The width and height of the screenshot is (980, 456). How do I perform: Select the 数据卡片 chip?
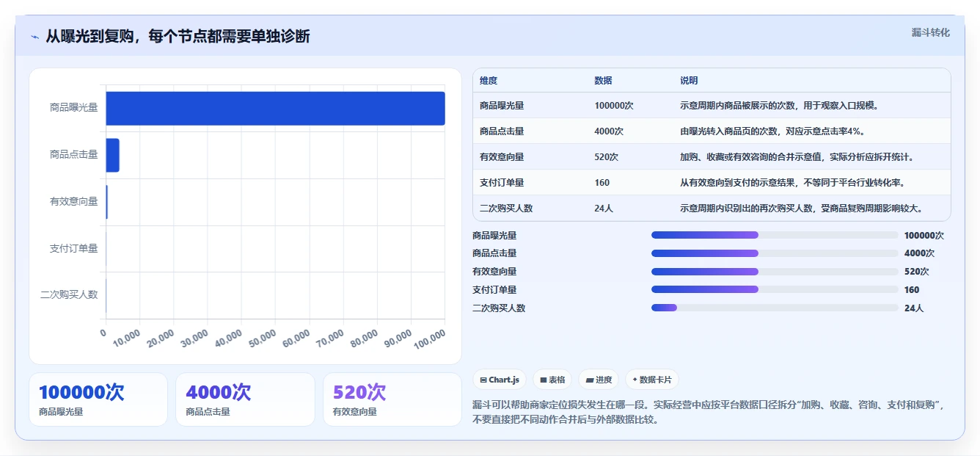[x=652, y=380]
